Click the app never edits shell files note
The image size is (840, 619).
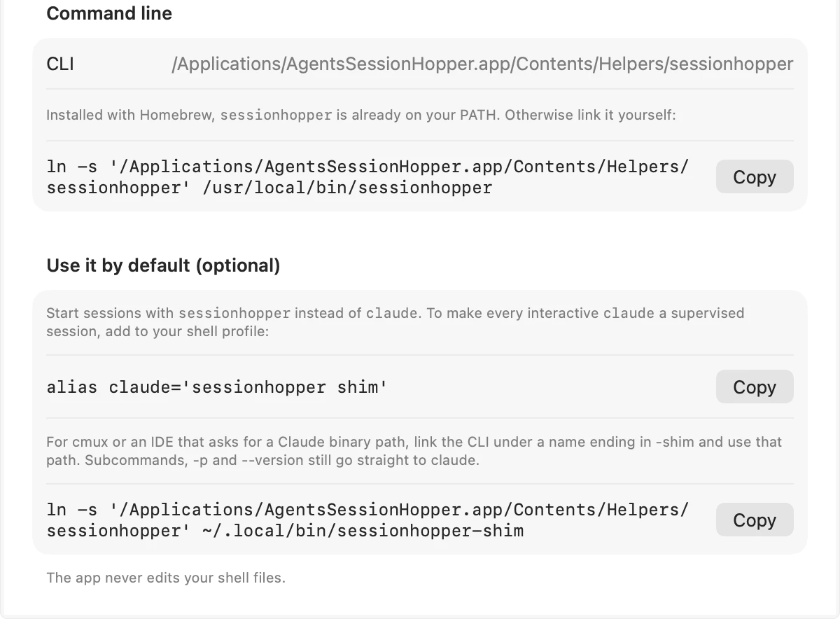(x=166, y=578)
